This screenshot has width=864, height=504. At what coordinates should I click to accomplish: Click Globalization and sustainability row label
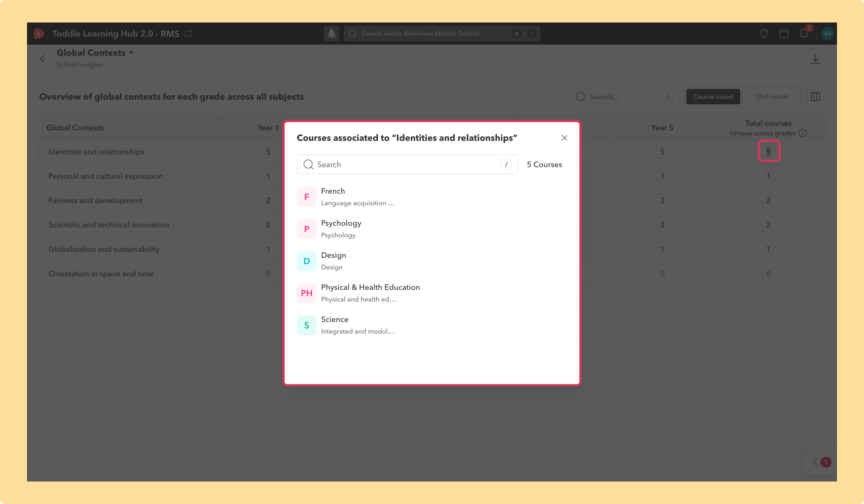coord(104,249)
